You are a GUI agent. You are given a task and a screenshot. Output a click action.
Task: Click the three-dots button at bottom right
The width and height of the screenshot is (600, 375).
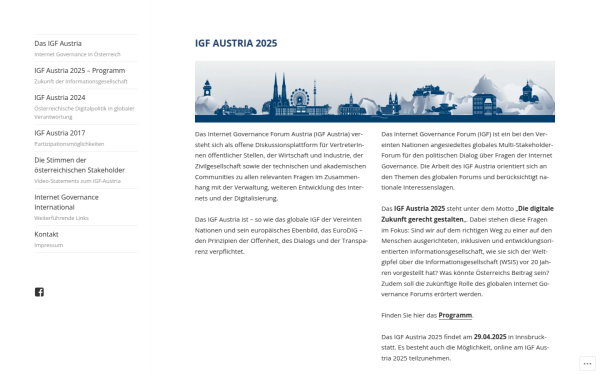(587, 364)
